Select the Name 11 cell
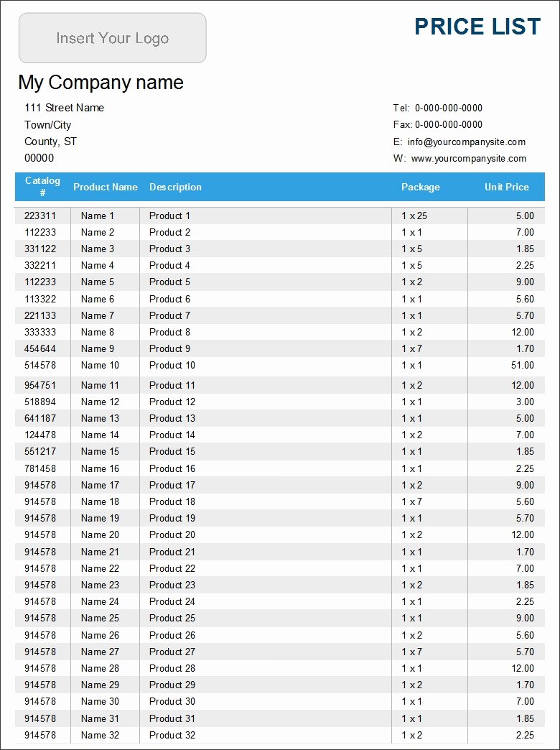 [x=100, y=385]
